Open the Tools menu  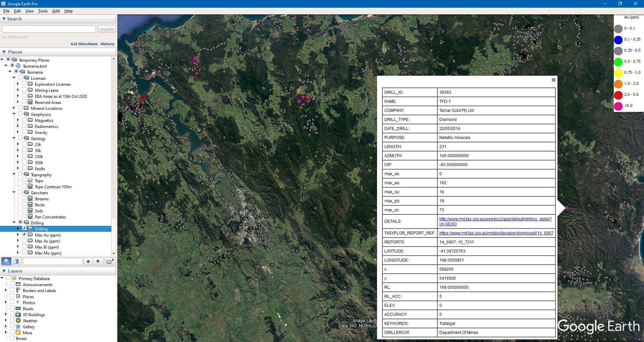pyautogui.click(x=43, y=11)
